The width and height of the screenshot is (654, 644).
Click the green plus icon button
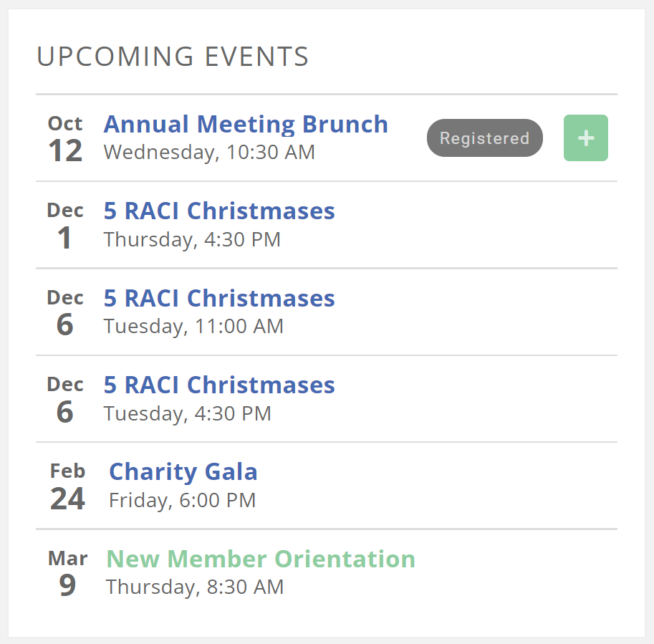pos(585,138)
